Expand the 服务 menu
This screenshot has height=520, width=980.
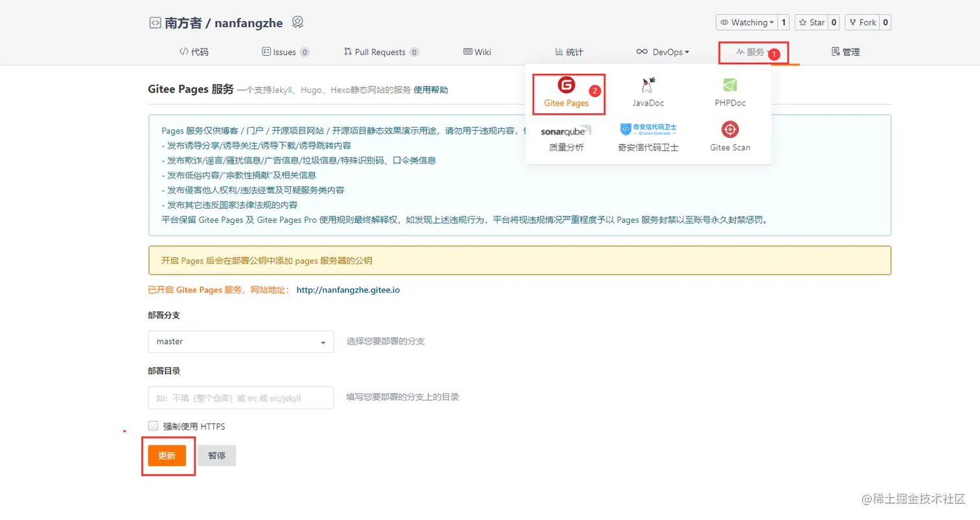[x=753, y=52]
